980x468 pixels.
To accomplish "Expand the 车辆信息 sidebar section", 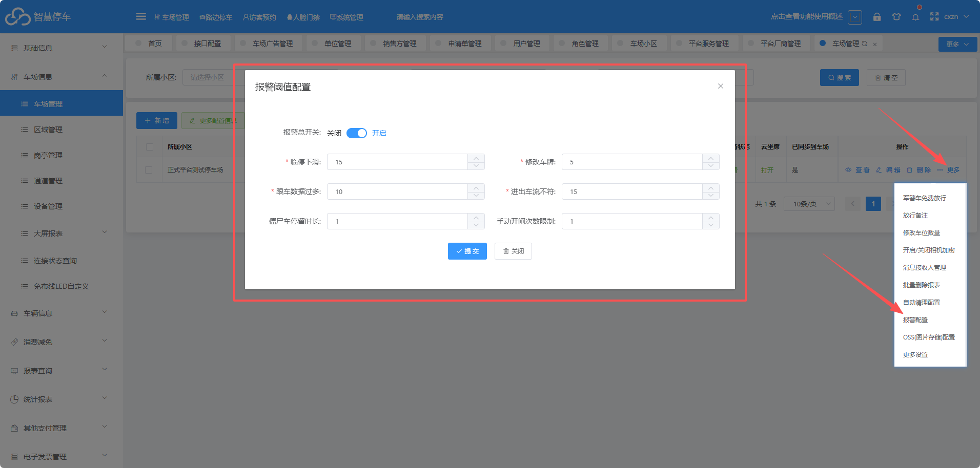I will coord(62,313).
